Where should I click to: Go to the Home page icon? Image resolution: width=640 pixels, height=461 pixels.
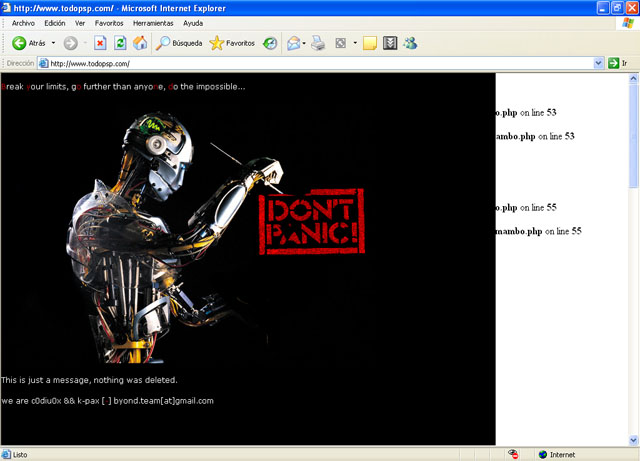pyautogui.click(x=140, y=43)
